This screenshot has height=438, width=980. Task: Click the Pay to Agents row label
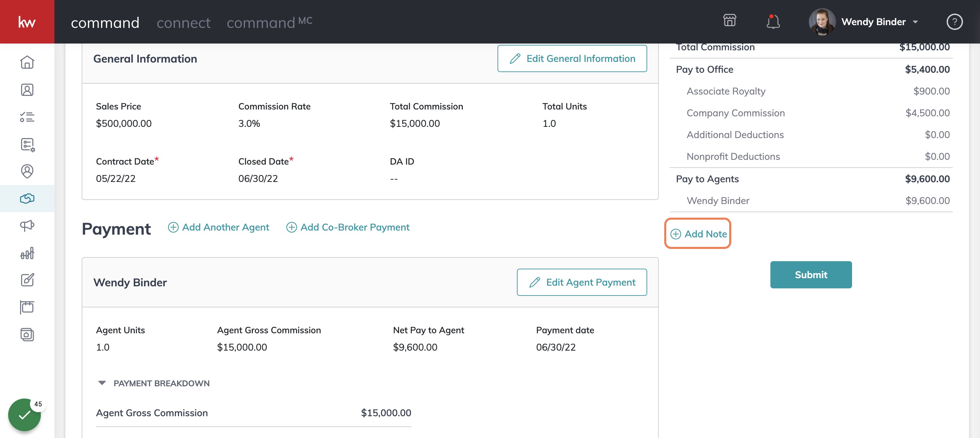pos(707,179)
